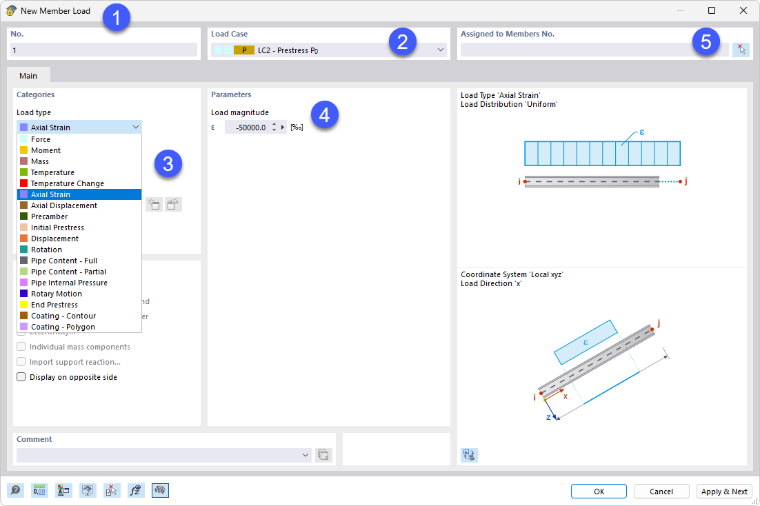Open the comment library icon

click(323, 455)
